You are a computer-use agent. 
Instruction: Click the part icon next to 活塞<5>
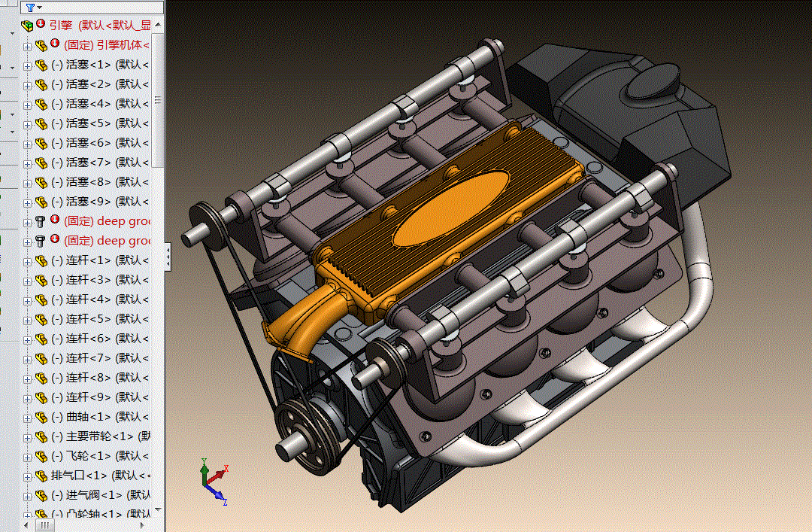(41, 123)
